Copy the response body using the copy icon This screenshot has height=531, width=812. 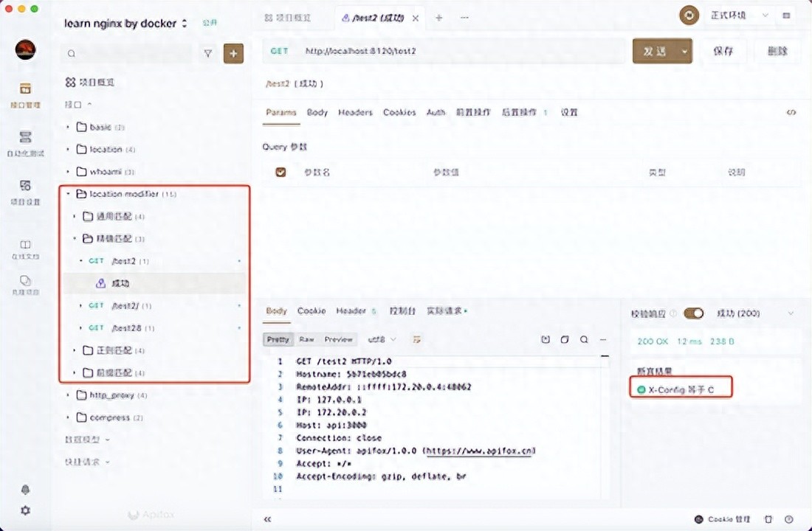point(565,339)
